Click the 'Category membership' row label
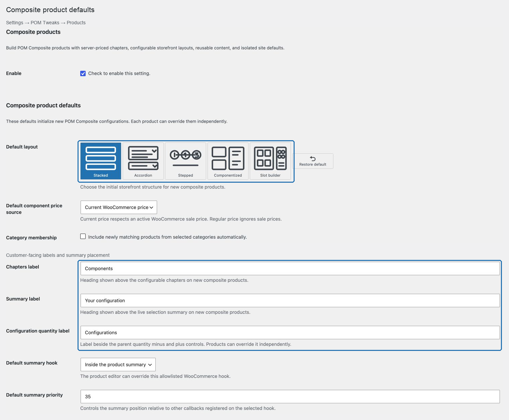 (31, 238)
